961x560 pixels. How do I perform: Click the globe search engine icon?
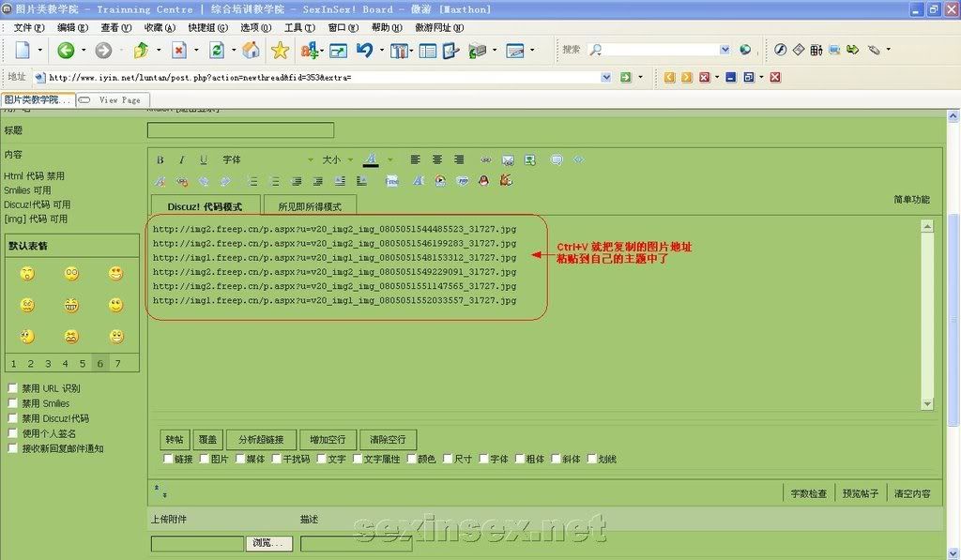pyautogui.click(x=744, y=50)
